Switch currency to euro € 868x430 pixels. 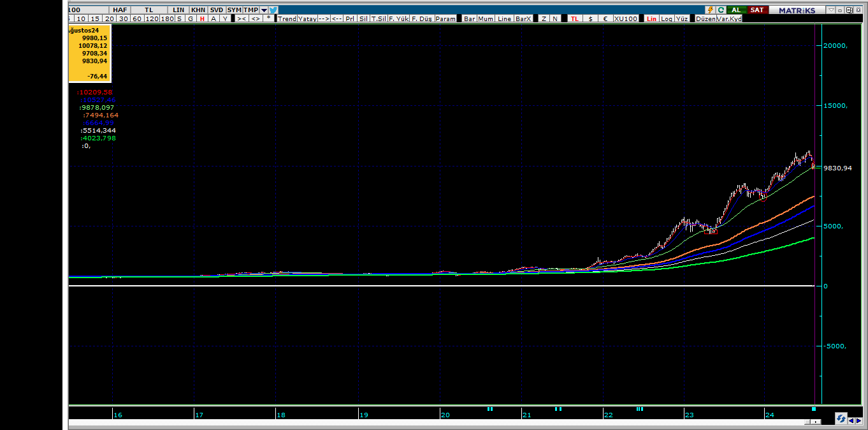[605, 19]
